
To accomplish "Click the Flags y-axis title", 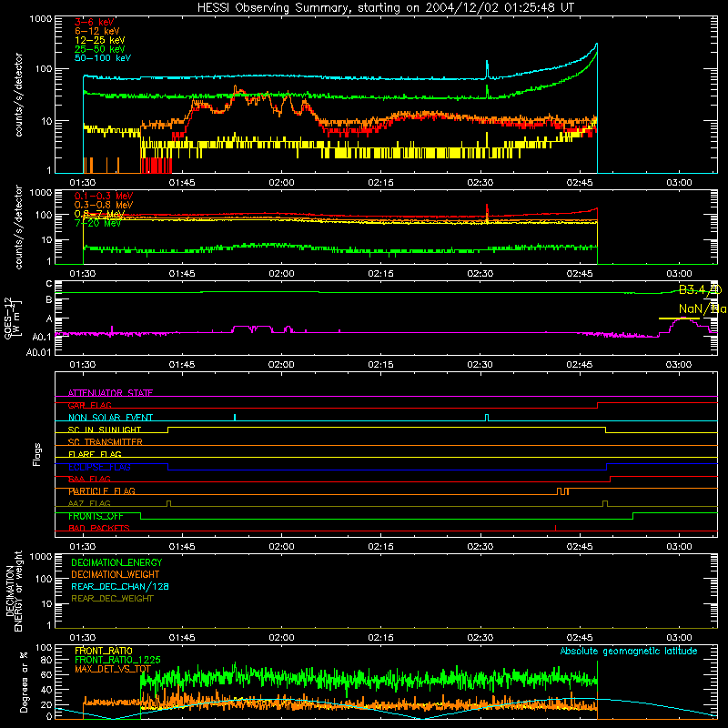I will [37, 454].
